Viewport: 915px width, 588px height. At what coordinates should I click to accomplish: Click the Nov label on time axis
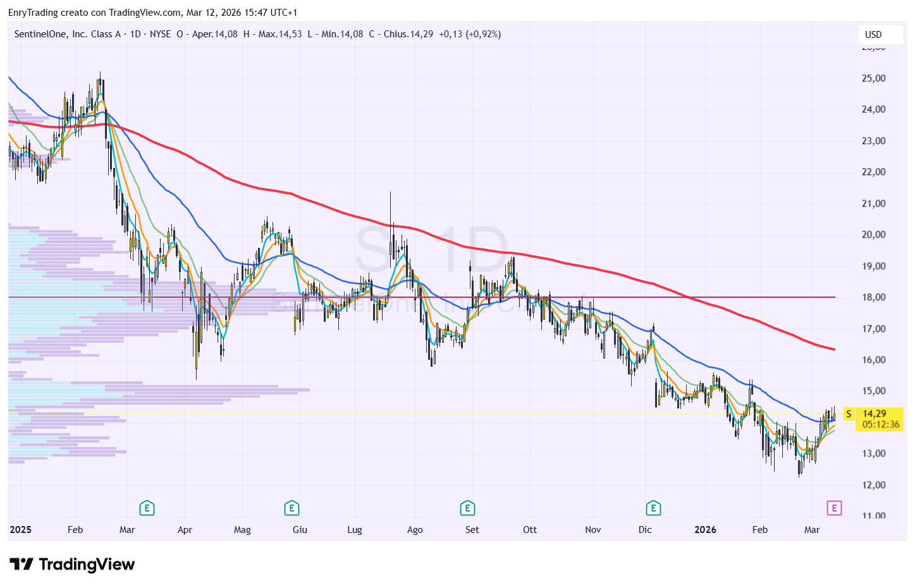pos(593,530)
